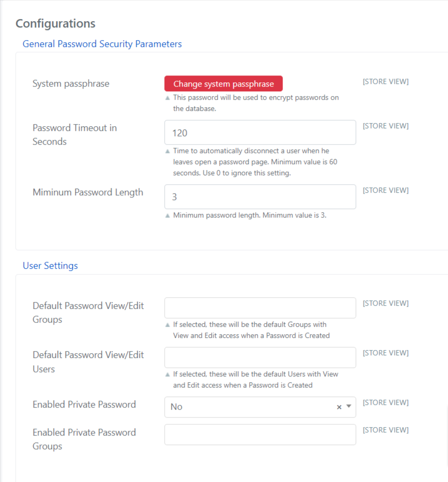Click STORE VIEW label next to System passphrase
The height and width of the screenshot is (482, 448).
[x=386, y=81]
